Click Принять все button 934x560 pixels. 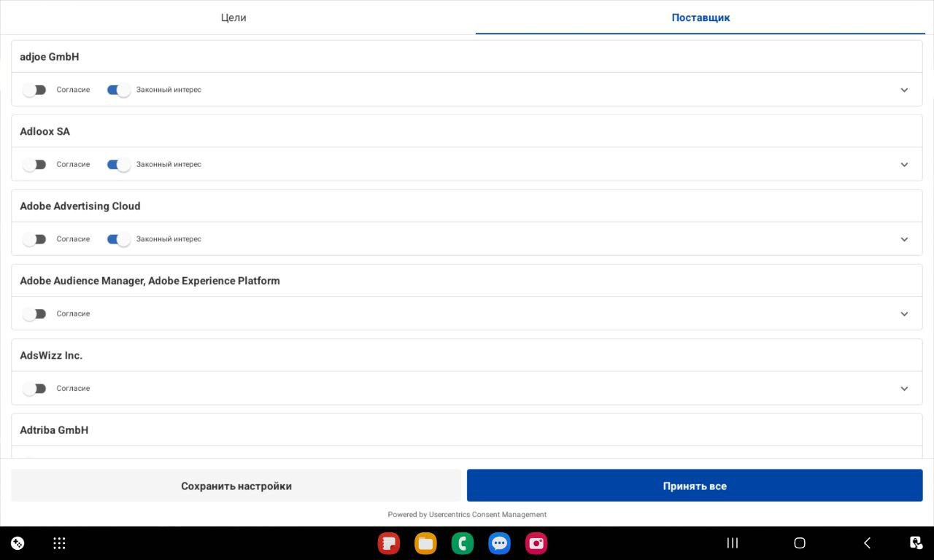coord(695,486)
